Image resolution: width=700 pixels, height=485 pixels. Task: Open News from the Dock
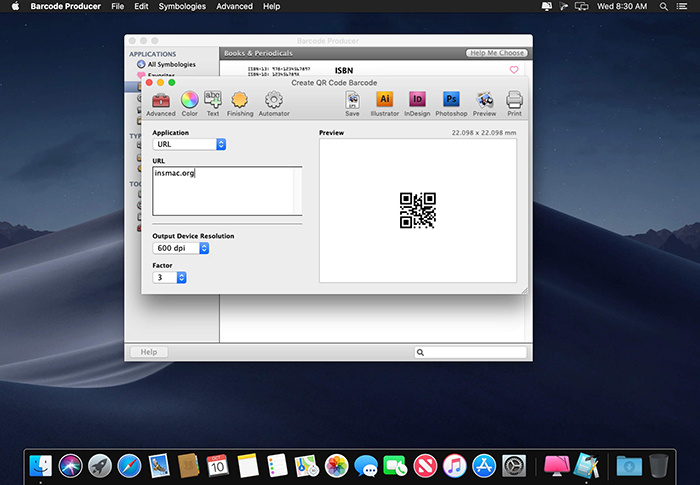pyautogui.click(x=425, y=466)
